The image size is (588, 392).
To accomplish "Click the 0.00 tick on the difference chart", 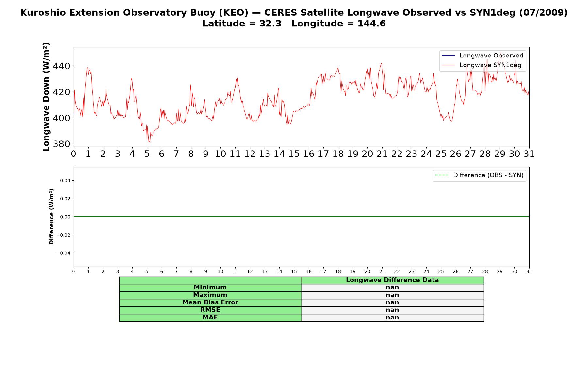I will point(65,217).
